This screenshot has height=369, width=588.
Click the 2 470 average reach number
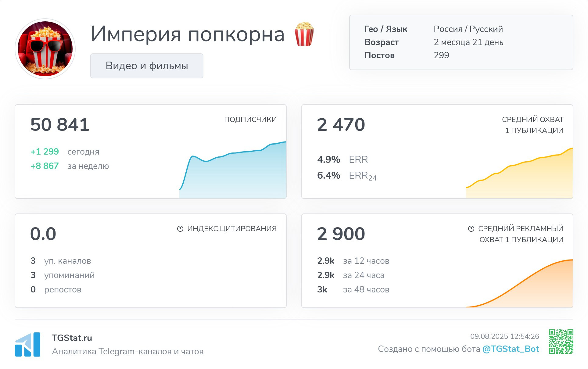(x=341, y=125)
